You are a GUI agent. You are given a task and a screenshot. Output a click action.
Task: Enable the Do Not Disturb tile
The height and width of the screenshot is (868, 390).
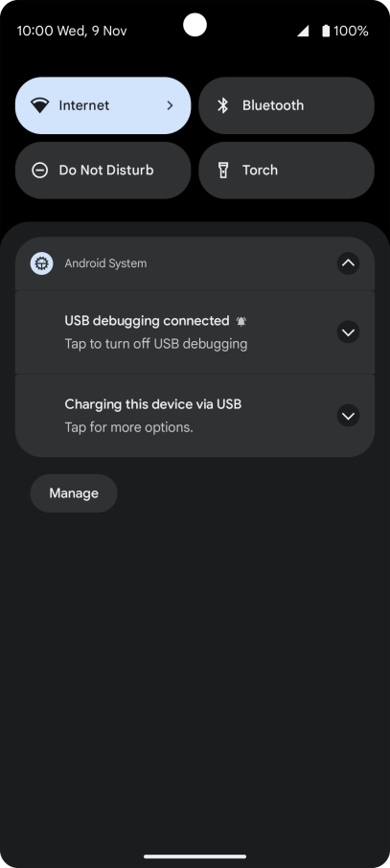[103, 170]
